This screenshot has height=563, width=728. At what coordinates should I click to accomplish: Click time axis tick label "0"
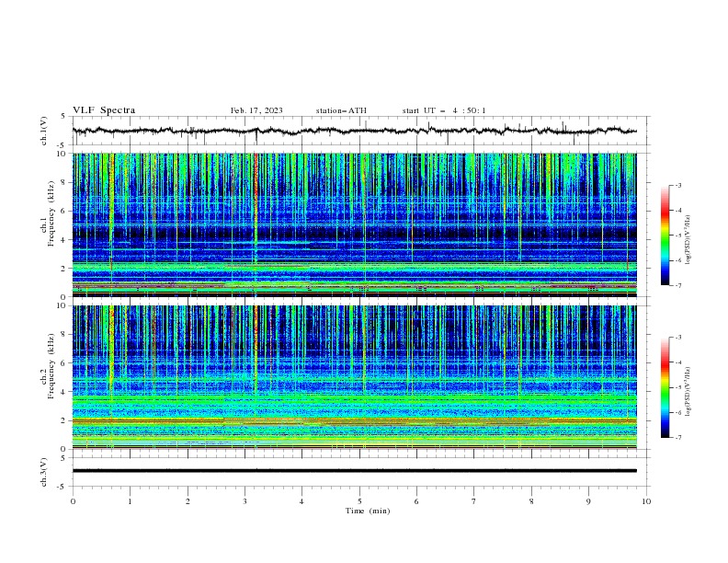73,501
